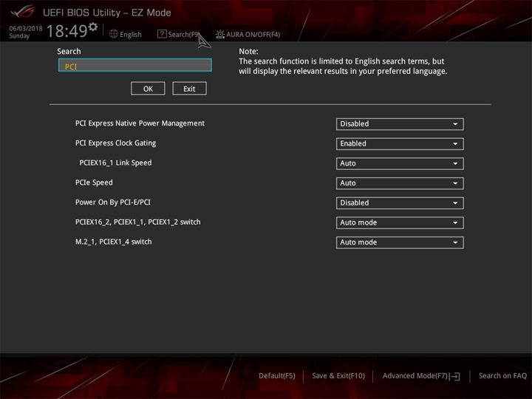Click the 06/03/2018 date text
The height and width of the screenshot is (399, 532).
pyautogui.click(x=26, y=29)
